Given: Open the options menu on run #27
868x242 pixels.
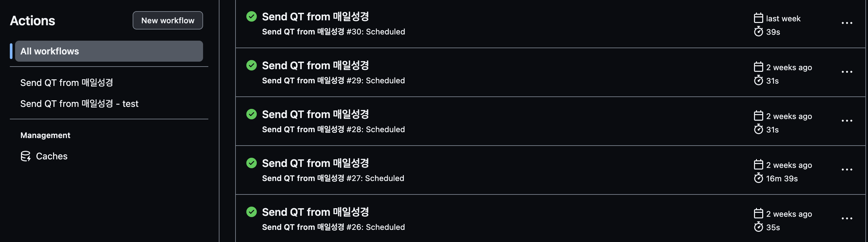Looking at the screenshot, I should pos(847,170).
